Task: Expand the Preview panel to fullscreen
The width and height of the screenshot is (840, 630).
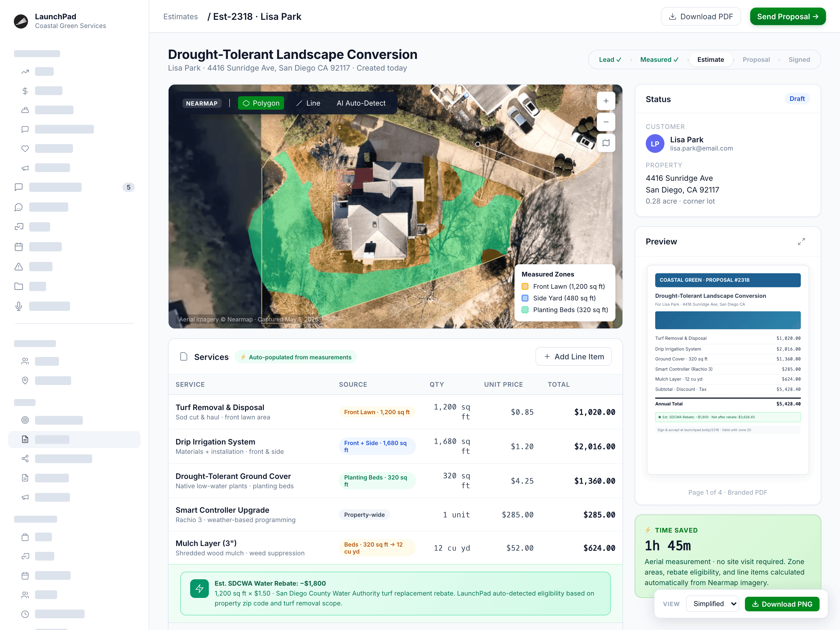Action: (801, 242)
